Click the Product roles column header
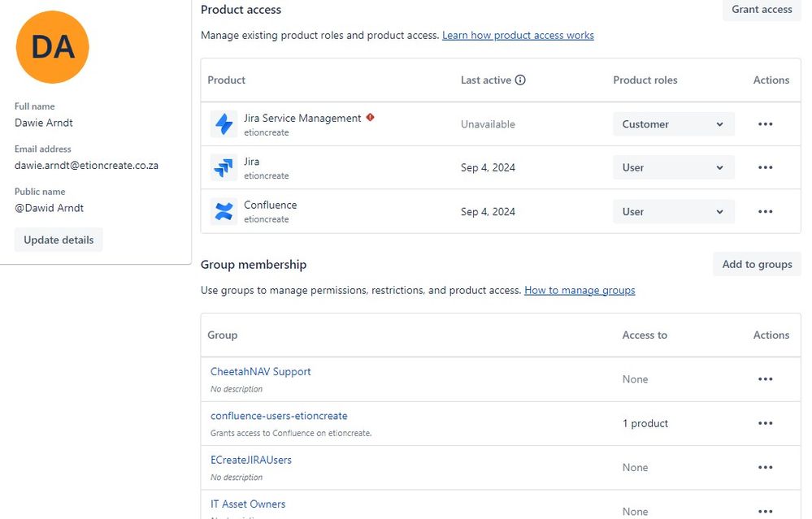 click(x=645, y=80)
